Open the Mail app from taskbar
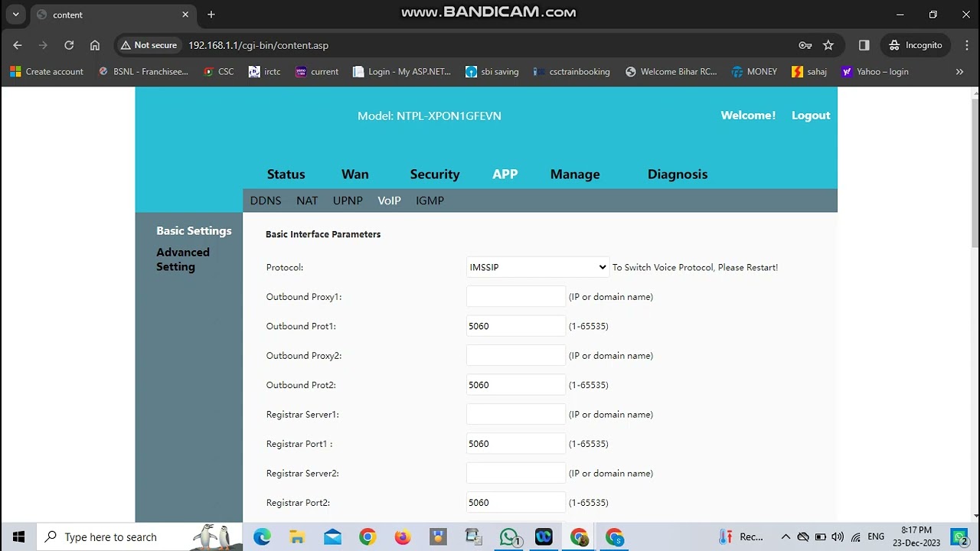980x551 pixels. [x=332, y=537]
